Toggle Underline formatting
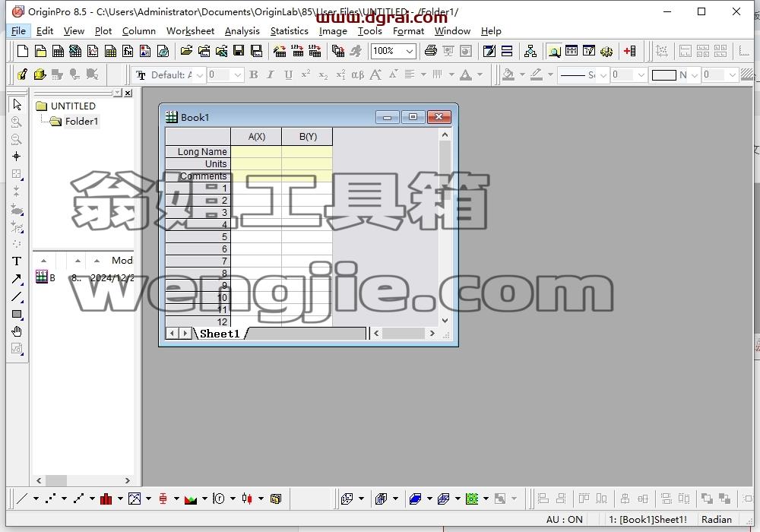This screenshot has width=760, height=532. point(288,74)
